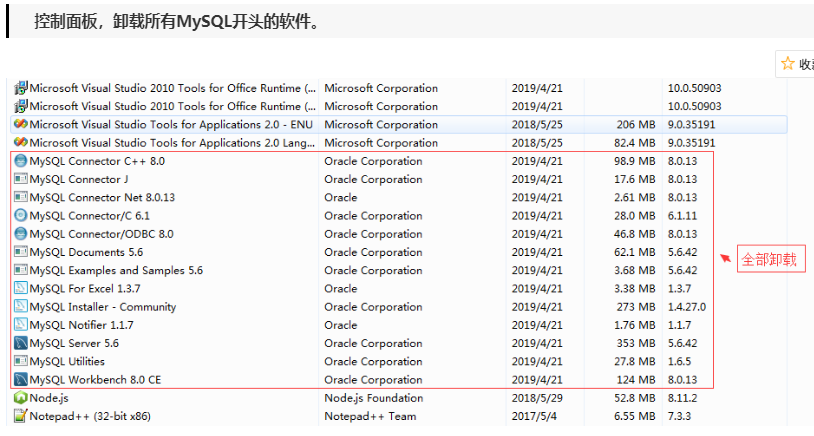Click the 124 MB size of MySQL Workbench
Image resolution: width=814 pixels, height=436 pixels.
pos(636,379)
